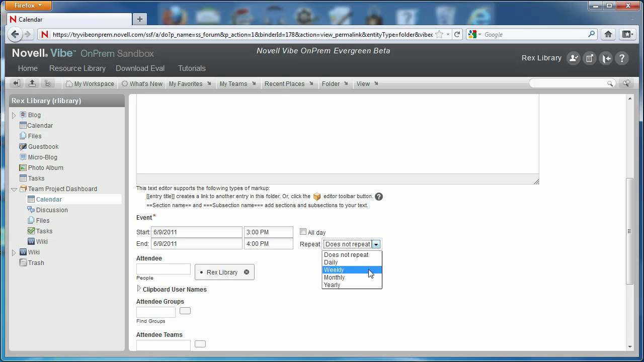Open the My Teams dropdown menu

point(238,83)
